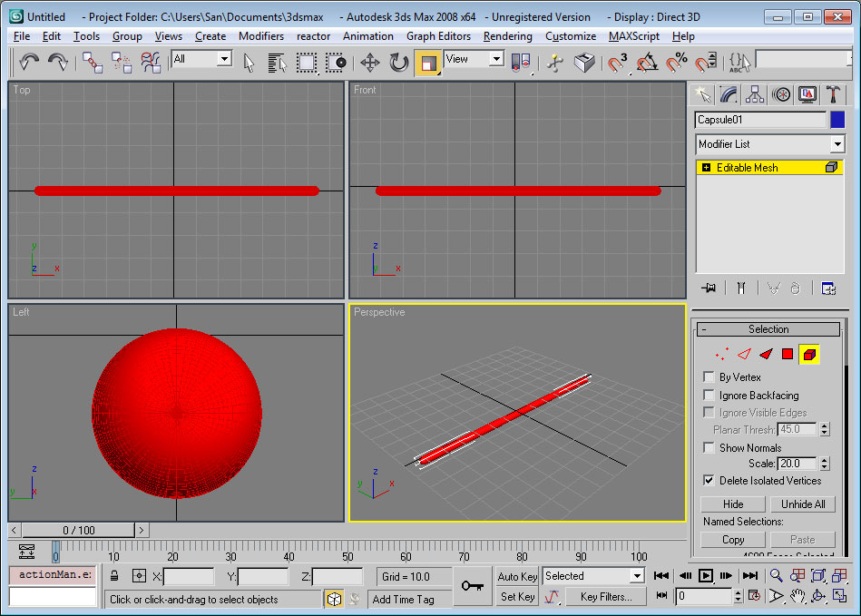Image resolution: width=861 pixels, height=616 pixels.
Task: Open the named selection sets dropdown field
Action: tap(805, 59)
